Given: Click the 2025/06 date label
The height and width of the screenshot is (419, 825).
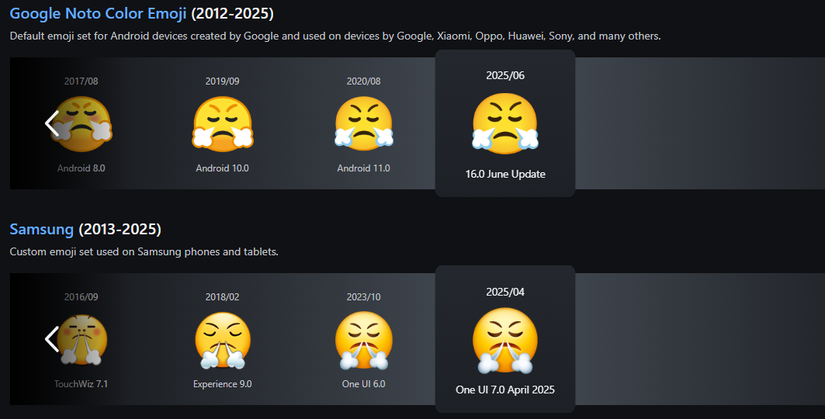Looking at the screenshot, I should (505, 75).
